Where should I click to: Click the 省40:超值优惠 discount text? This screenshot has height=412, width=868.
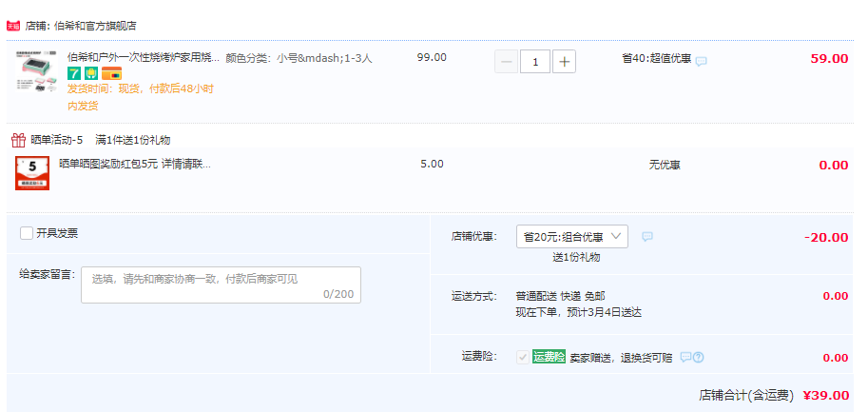(x=657, y=58)
